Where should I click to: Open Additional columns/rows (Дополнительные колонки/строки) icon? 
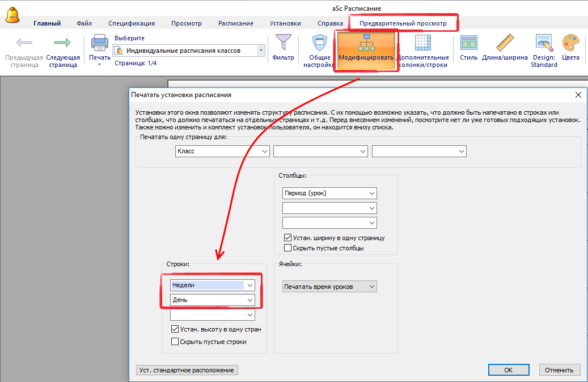pyautogui.click(x=422, y=44)
